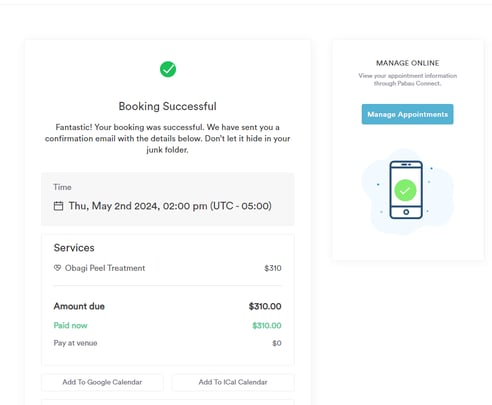Open Manage Appointments
Screen dimensions: 492x405
[x=407, y=114]
